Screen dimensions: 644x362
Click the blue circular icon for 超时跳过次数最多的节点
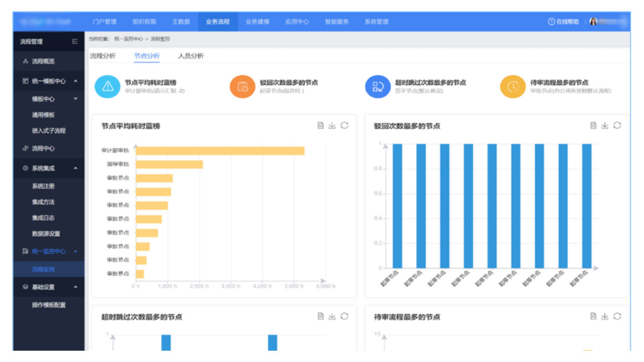click(378, 86)
